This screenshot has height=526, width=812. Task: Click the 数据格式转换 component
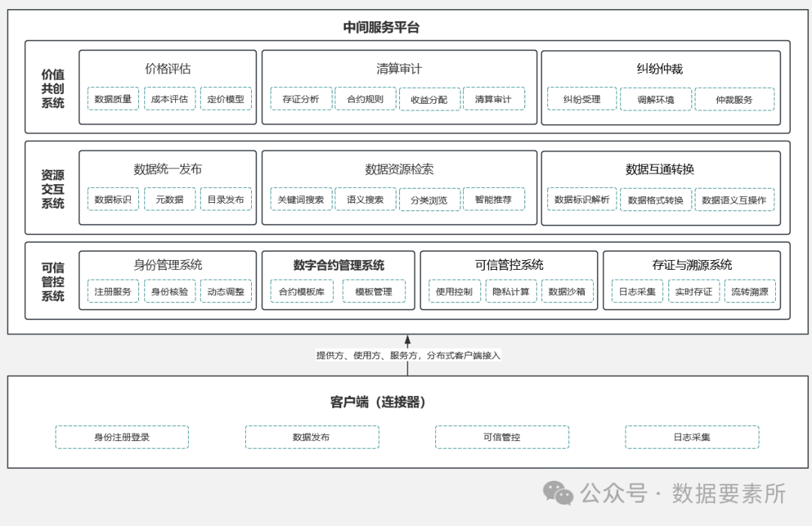[656, 201]
